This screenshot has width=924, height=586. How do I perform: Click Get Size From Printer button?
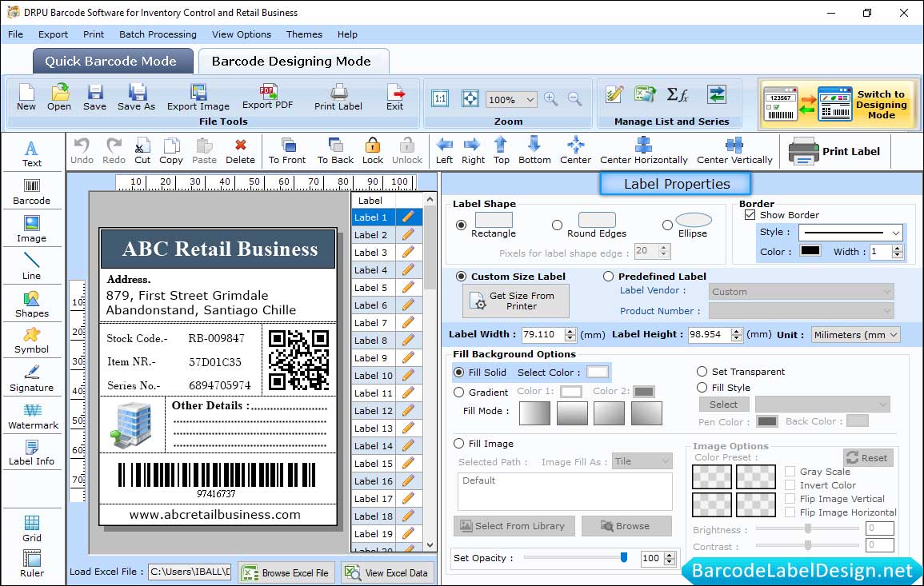click(x=516, y=301)
